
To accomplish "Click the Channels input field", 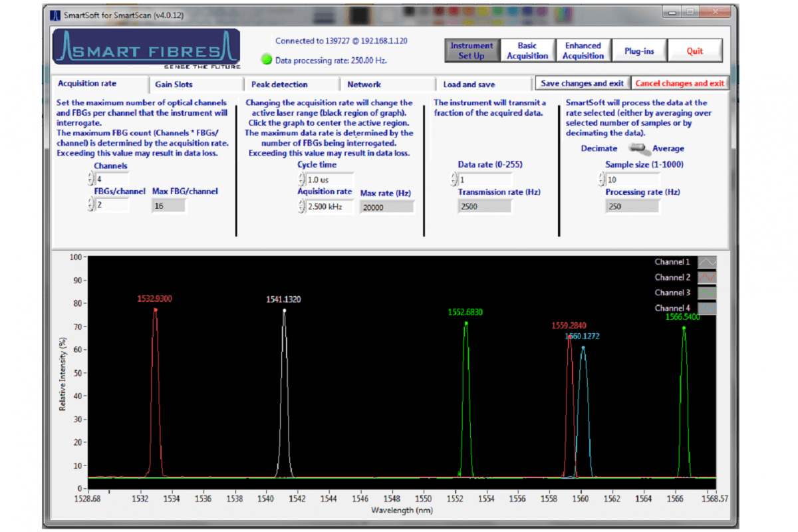I will 112,179.
